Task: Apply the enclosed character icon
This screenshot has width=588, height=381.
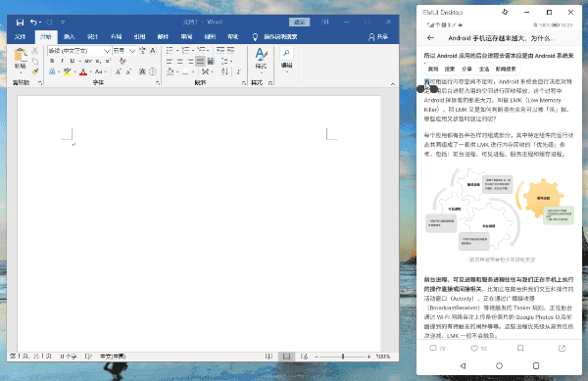Action: point(152,71)
